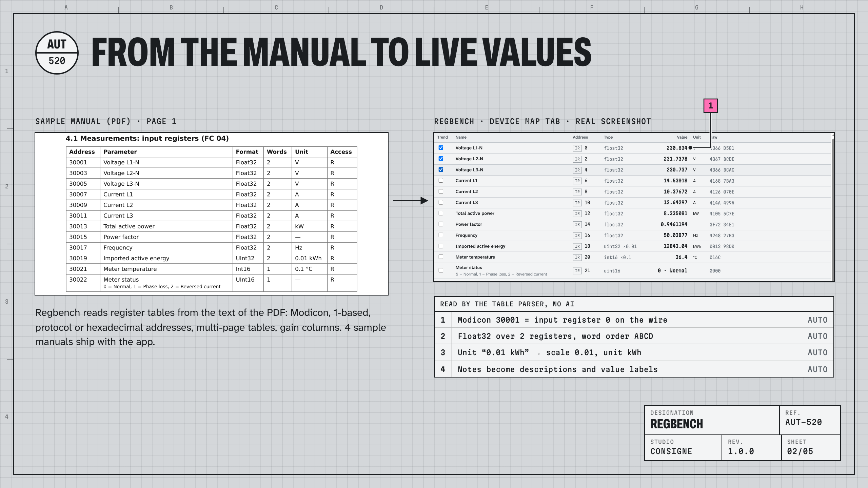Click the device map Address column header
This screenshot has width=868, height=488.
580,137
